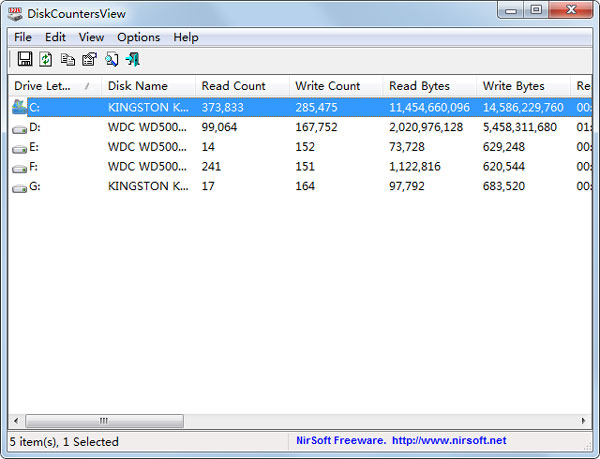Click read bytes value 2,020,976,128
600x459 pixels.
tap(426, 127)
